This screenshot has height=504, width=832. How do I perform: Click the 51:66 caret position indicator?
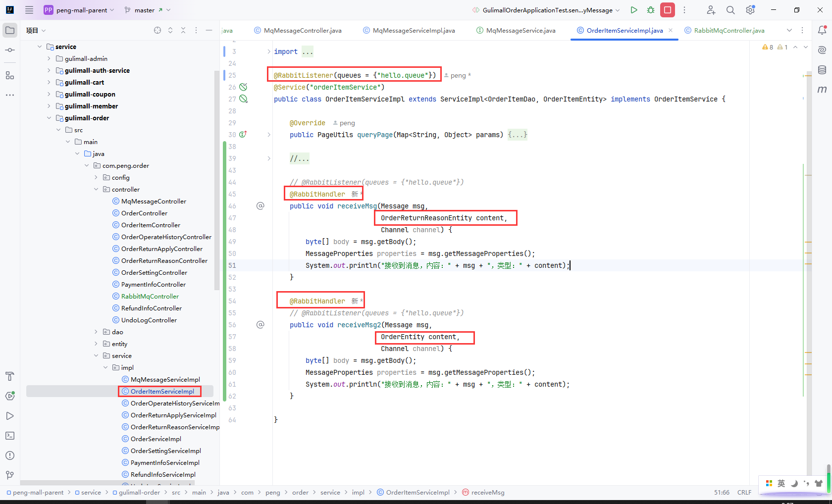tap(722, 492)
